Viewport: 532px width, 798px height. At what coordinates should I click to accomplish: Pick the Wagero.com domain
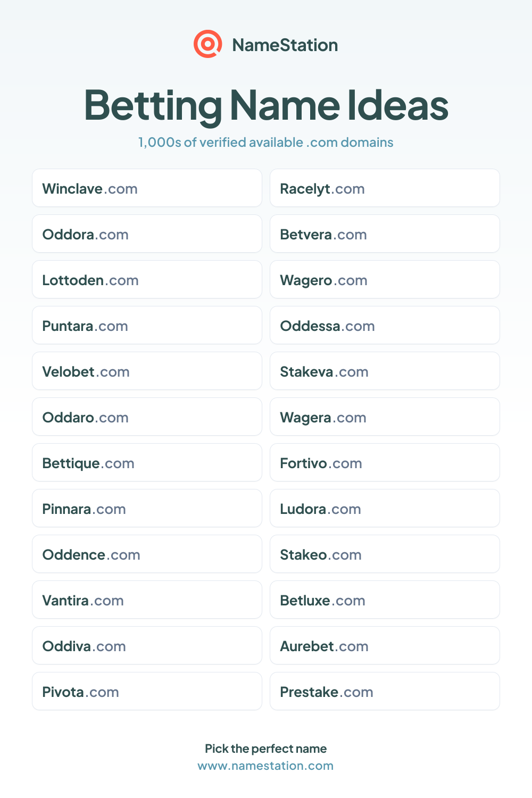pos(385,279)
